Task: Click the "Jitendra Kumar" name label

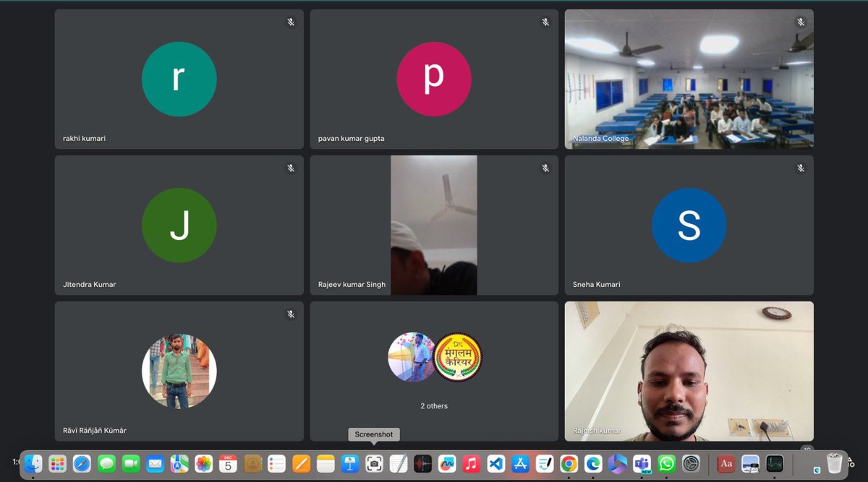Action: coord(90,284)
